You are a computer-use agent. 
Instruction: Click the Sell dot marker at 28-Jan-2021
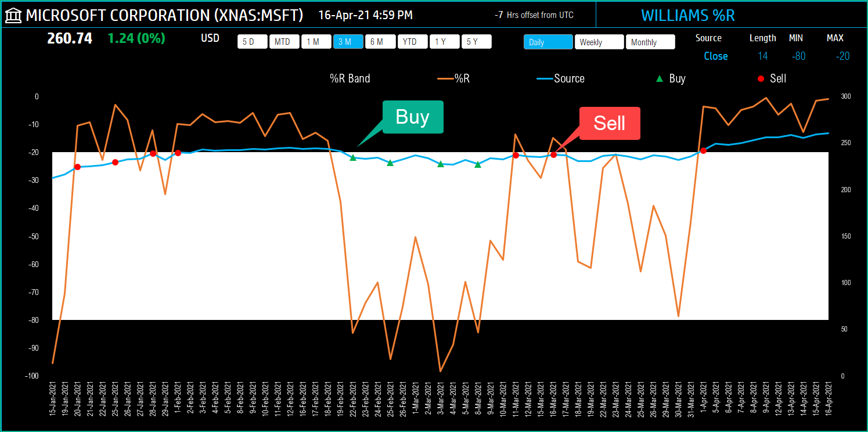click(153, 153)
